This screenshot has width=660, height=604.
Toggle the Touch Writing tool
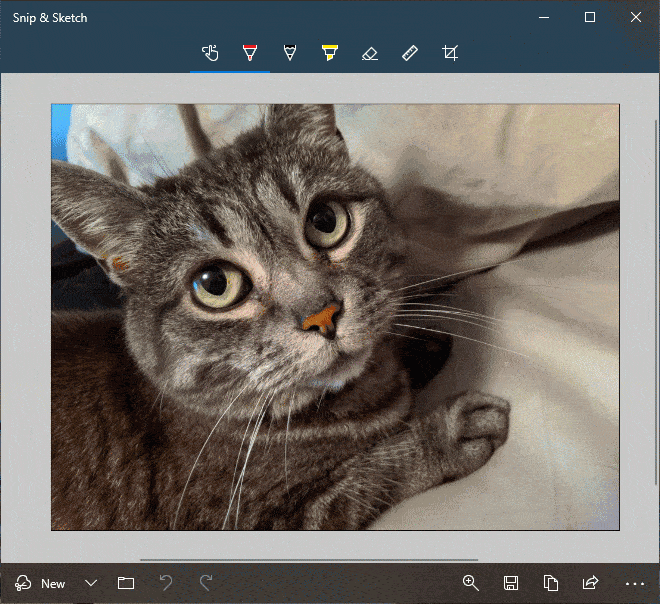(210, 53)
